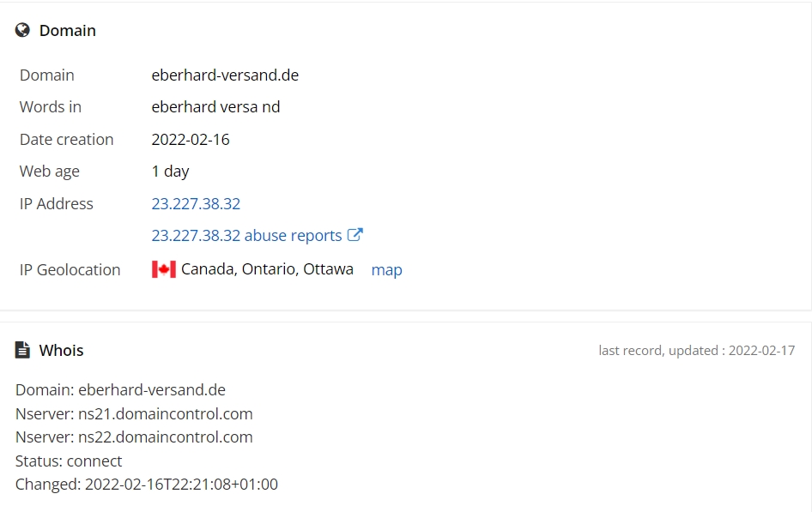The image size is (812, 512).
Task: Click the Whois section heading
Action: coord(61,350)
